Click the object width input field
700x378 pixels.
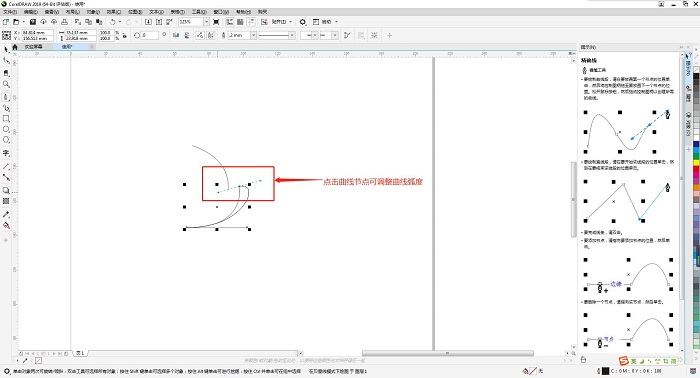pos(80,33)
